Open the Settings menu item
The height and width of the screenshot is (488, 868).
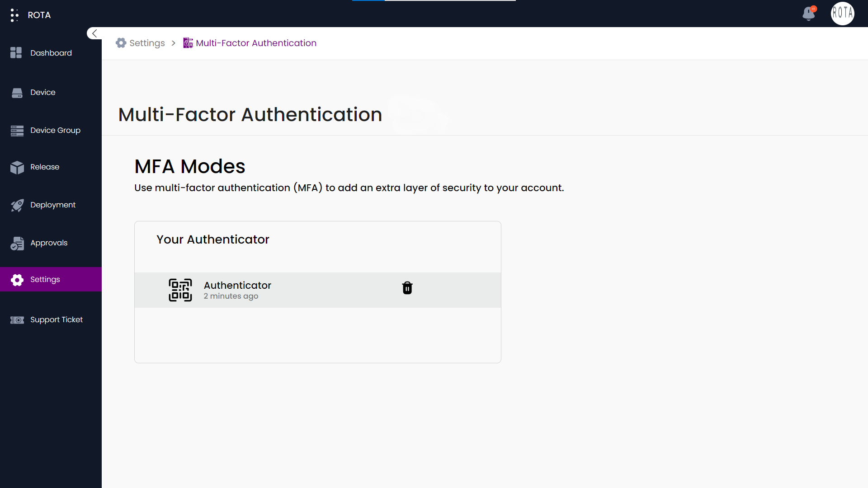tap(45, 279)
